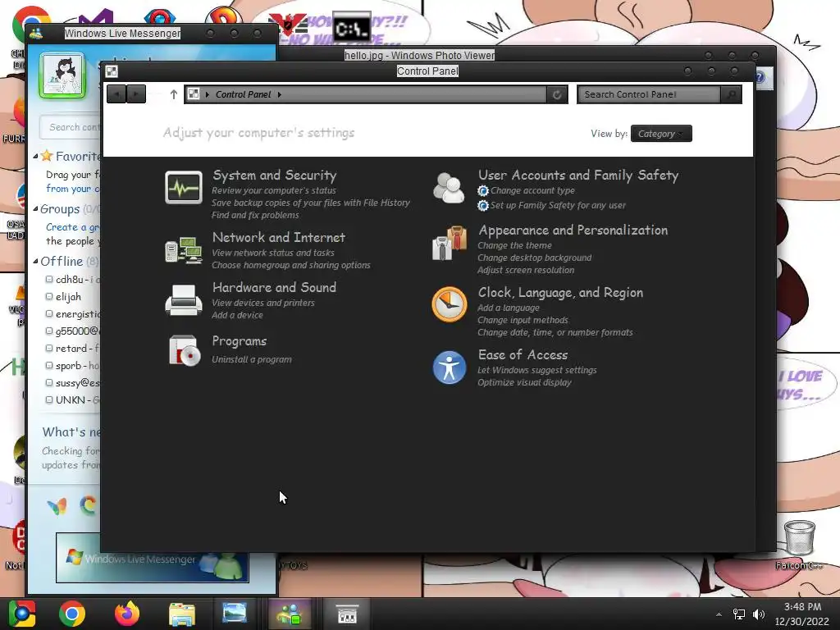Click Add a language link

coord(509,308)
